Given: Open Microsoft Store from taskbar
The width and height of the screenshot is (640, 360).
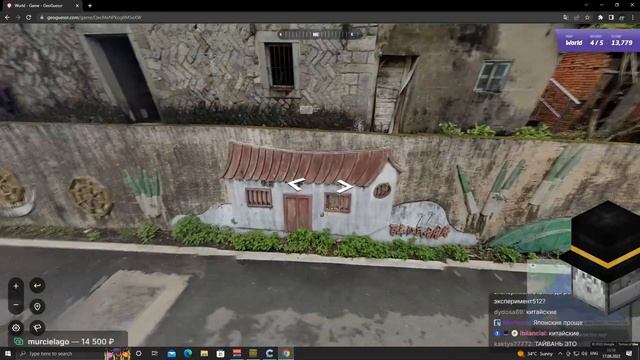Looking at the screenshot, I should pos(220,353).
